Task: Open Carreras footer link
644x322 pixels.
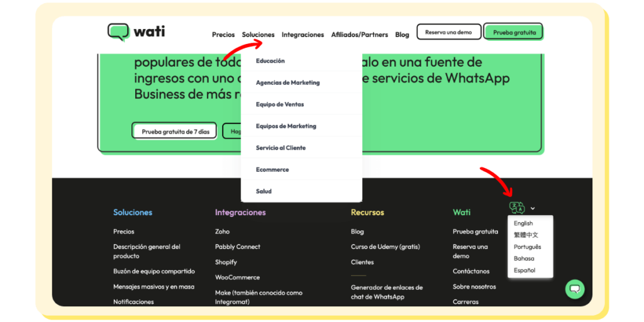Action: [466, 302]
